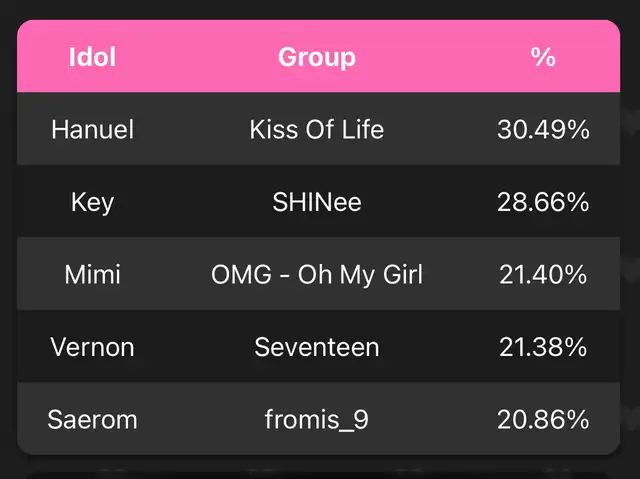The height and width of the screenshot is (479, 640).
Task: Open the Kiss Of Life group cell
Action: [317, 130]
